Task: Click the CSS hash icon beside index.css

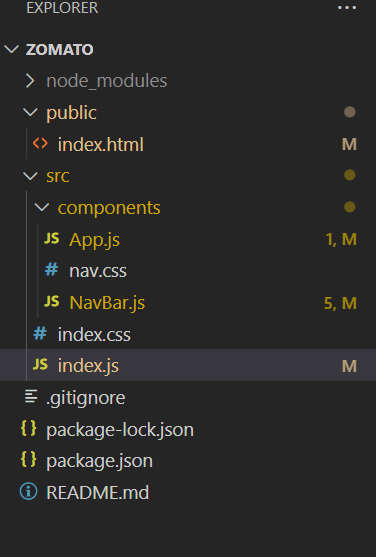Action: click(x=40, y=334)
